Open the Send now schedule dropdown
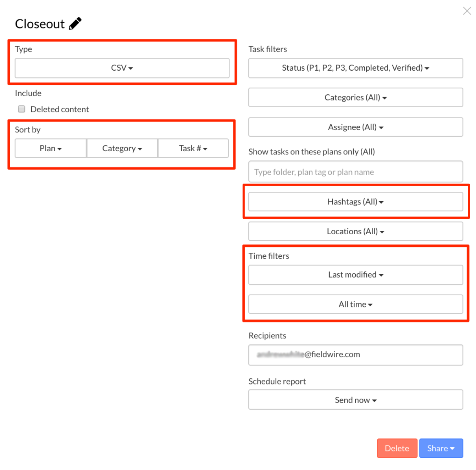The height and width of the screenshot is (470, 476). pos(355,400)
